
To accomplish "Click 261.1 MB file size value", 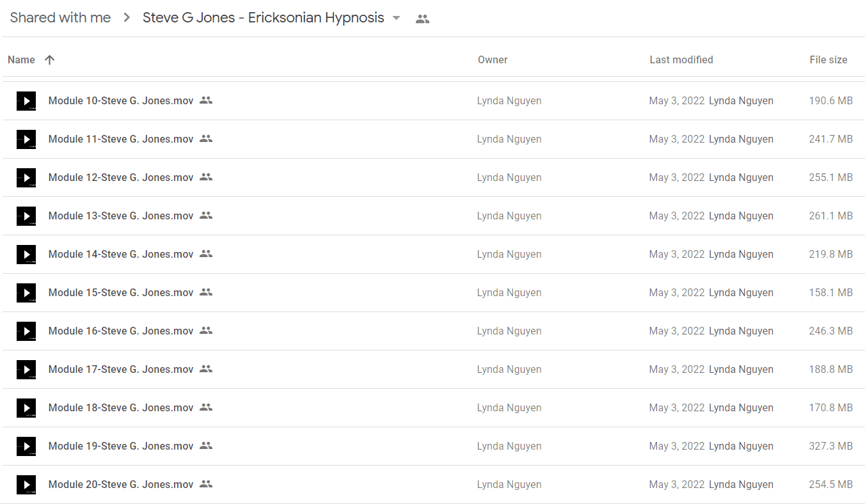I will click(830, 216).
